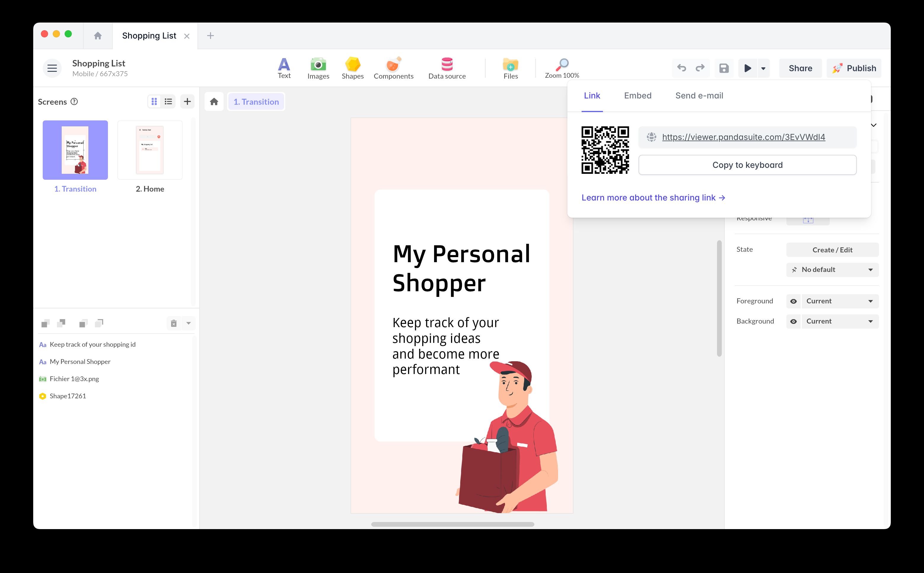Toggle Background visibility eye icon
The image size is (924, 573).
(x=793, y=321)
